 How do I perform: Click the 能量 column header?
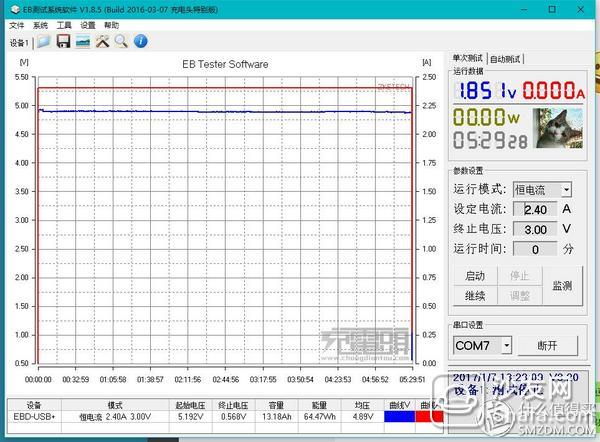point(320,405)
